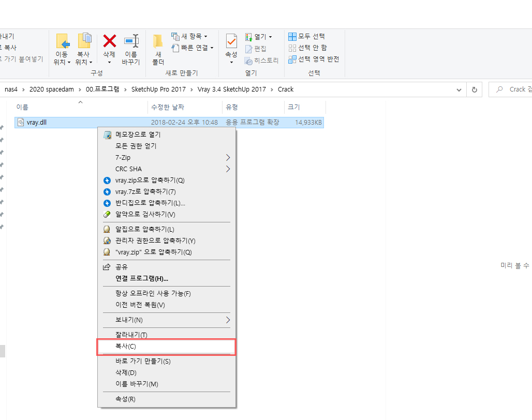Navigate to 2020 spacedam breadcrumb

(x=52, y=89)
